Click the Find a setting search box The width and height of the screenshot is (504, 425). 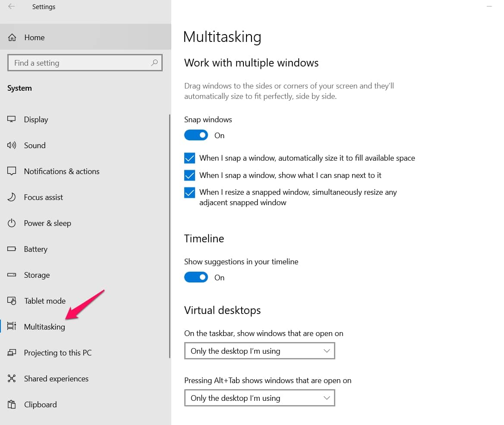pos(85,63)
